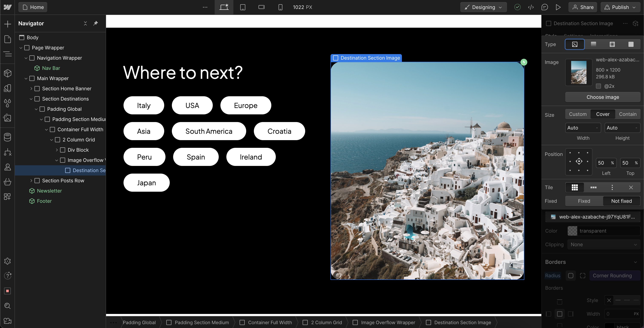Open the Add Elements panel
Screen dimensions: 644x328
tap(7, 24)
